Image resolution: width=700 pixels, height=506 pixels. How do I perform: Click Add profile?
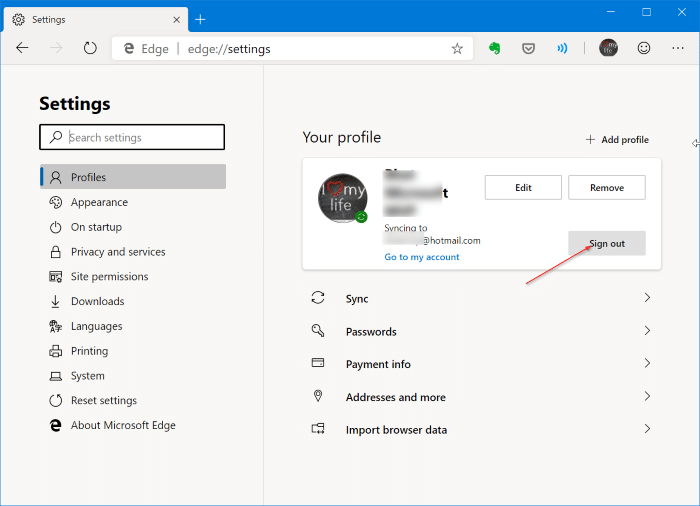[617, 140]
